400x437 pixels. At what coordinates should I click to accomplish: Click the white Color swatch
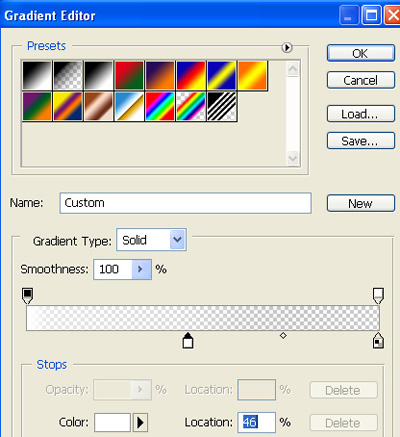(112, 422)
